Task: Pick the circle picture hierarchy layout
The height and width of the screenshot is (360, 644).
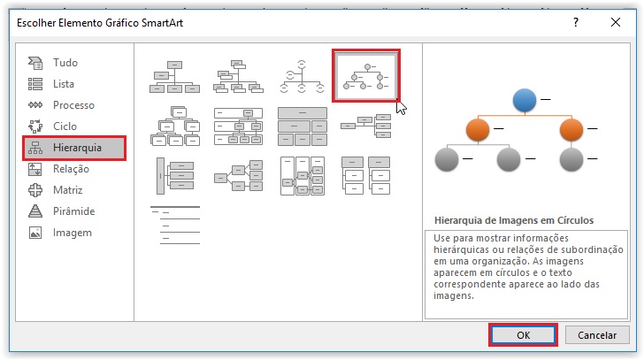Action: [x=366, y=76]
